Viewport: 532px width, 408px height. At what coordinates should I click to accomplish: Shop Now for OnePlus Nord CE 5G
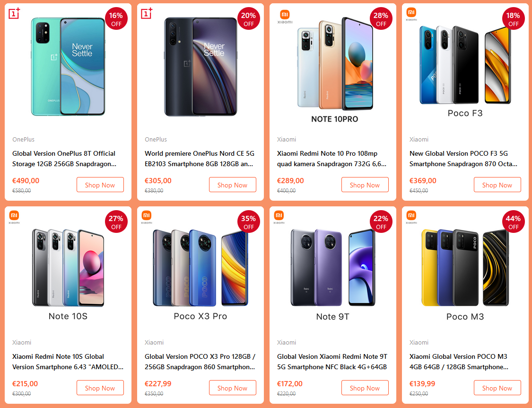click(232, 185)
